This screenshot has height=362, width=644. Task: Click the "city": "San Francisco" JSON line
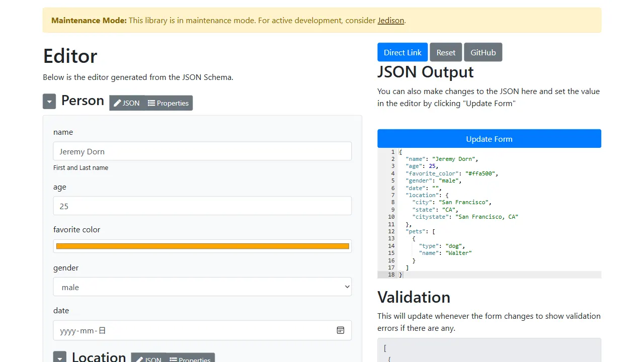pos(452,202)
